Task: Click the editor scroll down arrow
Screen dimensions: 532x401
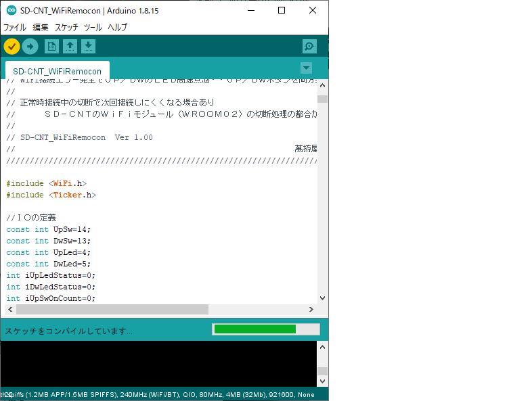Action: click(322, 298)
